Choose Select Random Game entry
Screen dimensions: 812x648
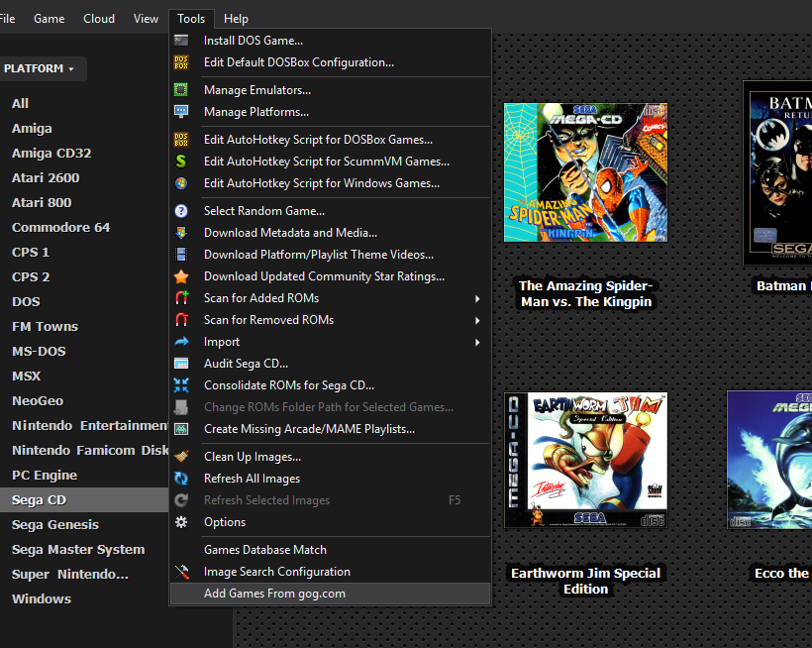pyautogui.click(x=330, y=211)
